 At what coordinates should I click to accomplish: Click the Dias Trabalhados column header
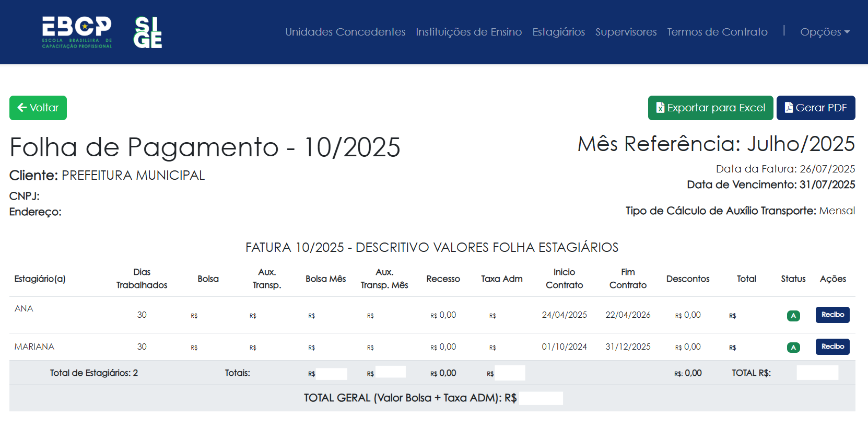click(x=142, y=279)
